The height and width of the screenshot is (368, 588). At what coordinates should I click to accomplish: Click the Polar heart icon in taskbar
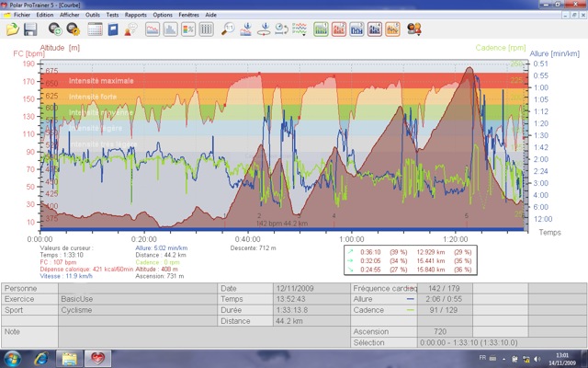(x=97, y=357)
